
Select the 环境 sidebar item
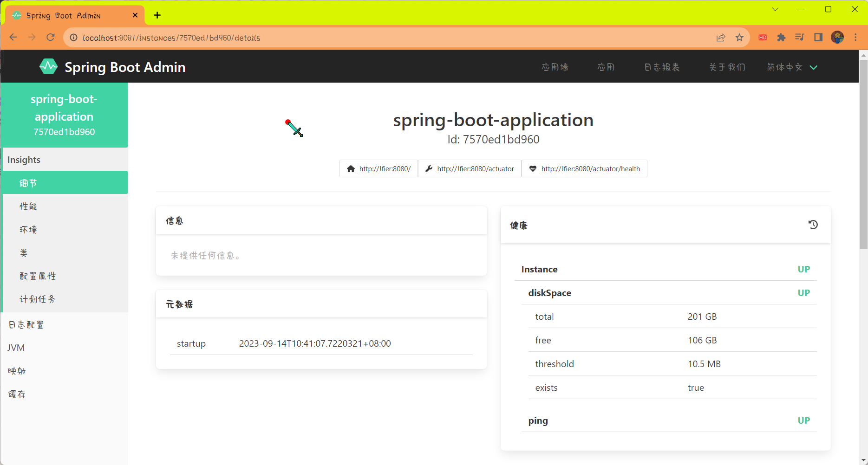coord(65,229)
